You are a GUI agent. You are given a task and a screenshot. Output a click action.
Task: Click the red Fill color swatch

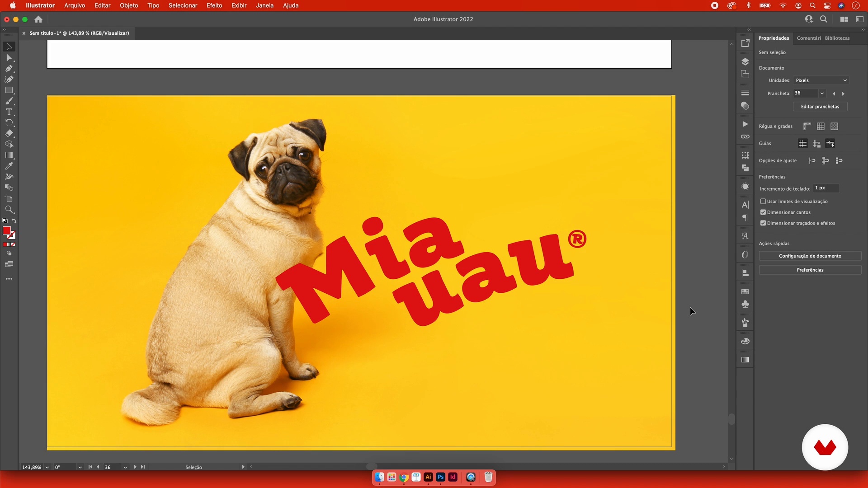pyautogui.click(x=6, y=230)
